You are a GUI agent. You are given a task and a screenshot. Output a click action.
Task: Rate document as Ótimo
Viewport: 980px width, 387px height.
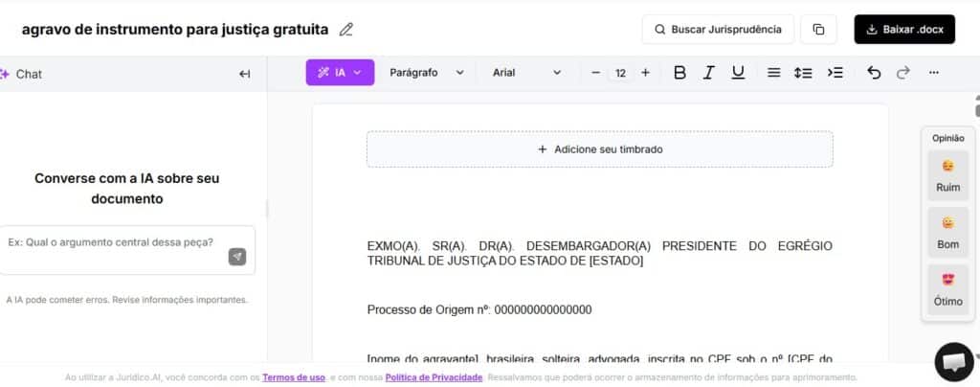point(947,289)
